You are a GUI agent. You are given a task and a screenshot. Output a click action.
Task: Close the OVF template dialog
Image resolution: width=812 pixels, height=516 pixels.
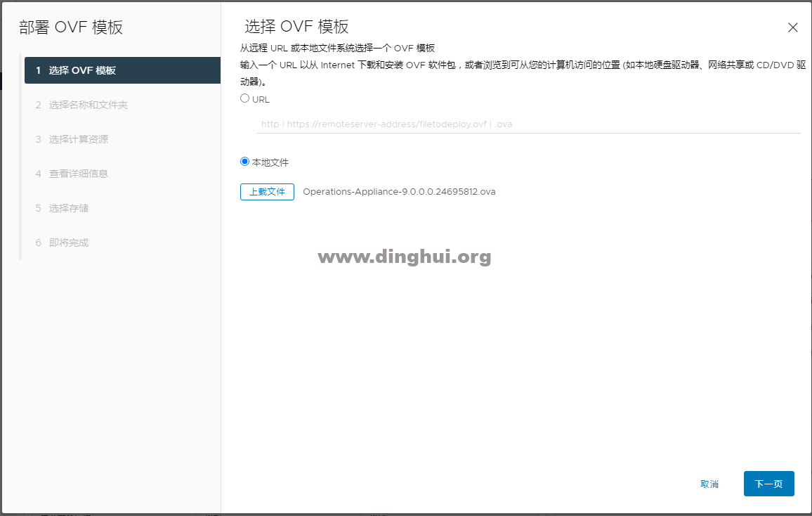tap(792, 27)
